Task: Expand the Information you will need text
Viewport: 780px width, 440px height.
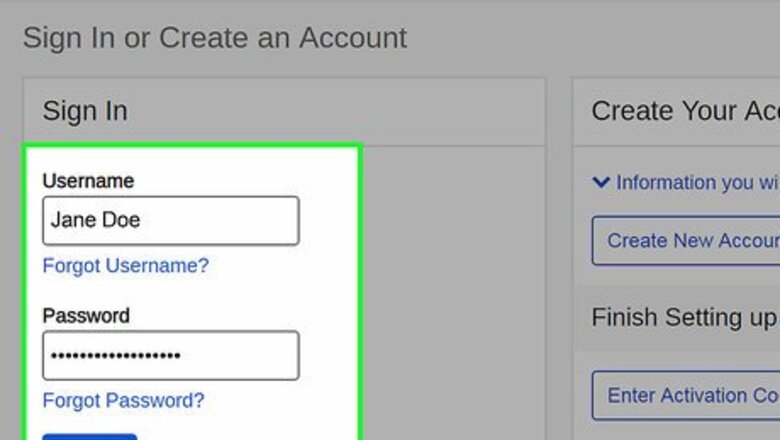Action: pos(697,182)
